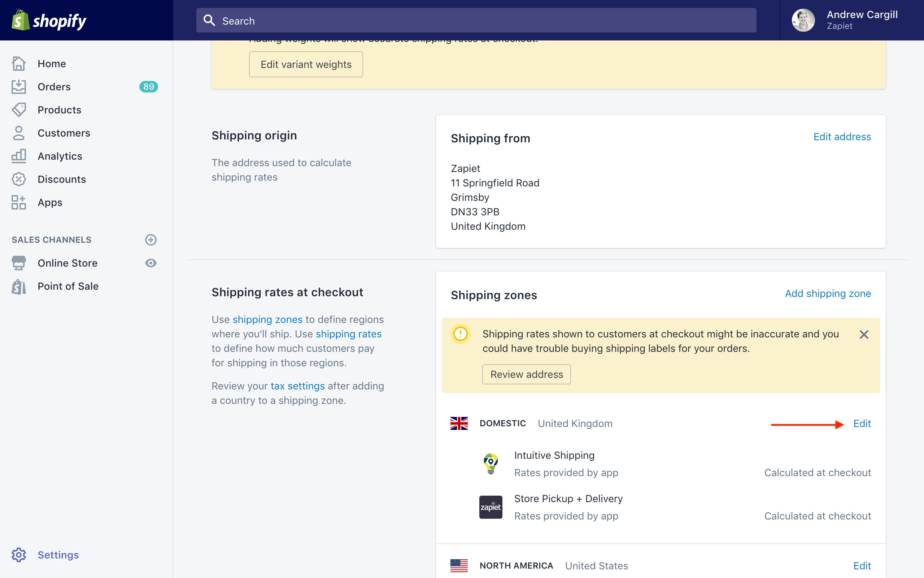Click Edit address link
This screenshot has height=578, width=924.
click(842, 137)
